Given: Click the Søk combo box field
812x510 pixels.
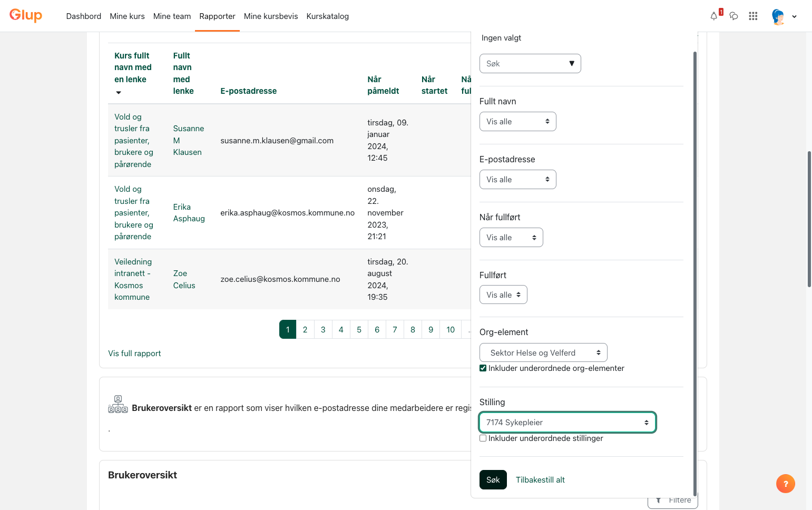Looking at the screenshot, I should pyautogui.click(x=530, y=64).
